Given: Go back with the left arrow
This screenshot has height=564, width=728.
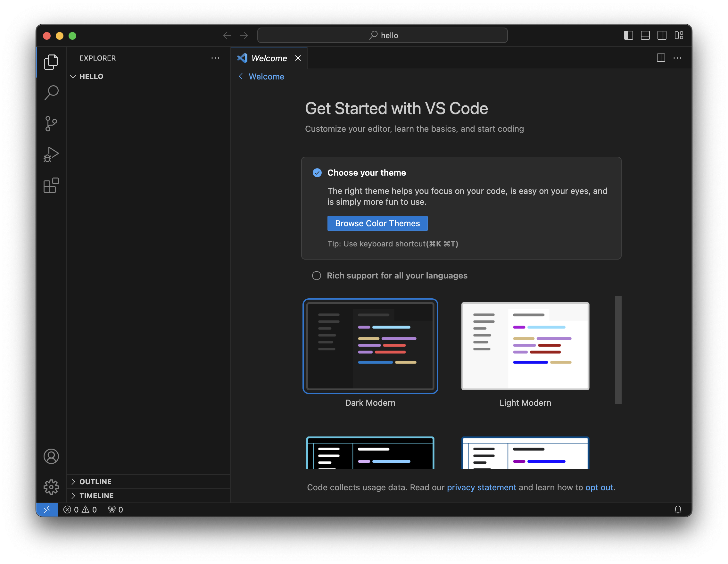Looking at the screenshot, I should click(x=227, y=35).
